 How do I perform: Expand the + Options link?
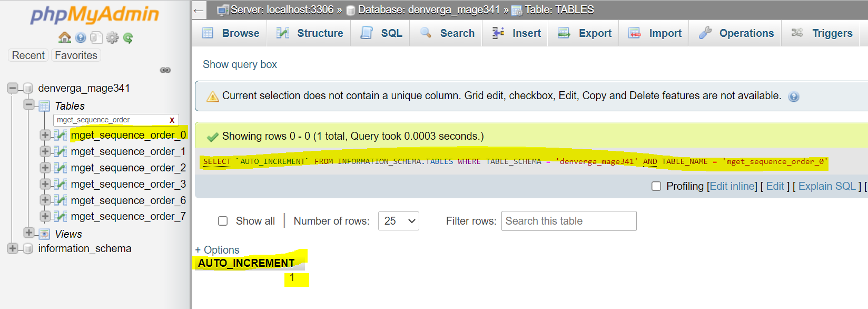click(x=217, y=250)
